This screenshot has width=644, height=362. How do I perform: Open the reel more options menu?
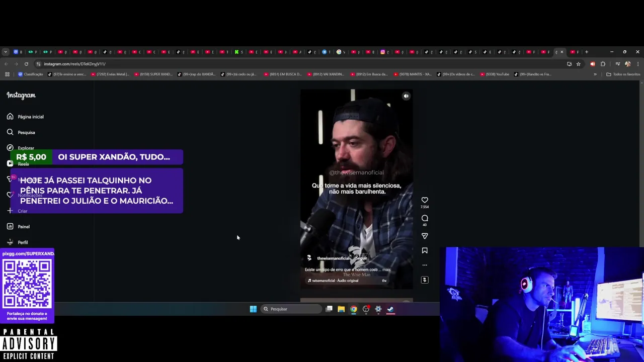coord(425,265)
